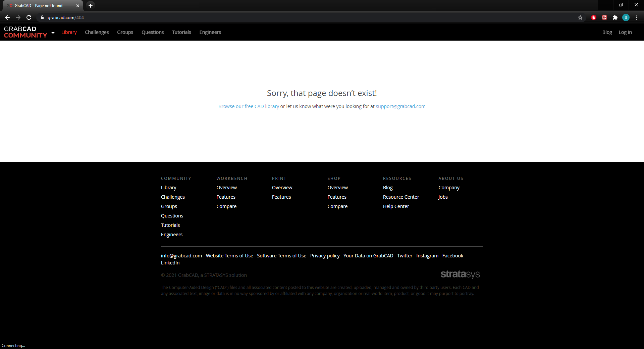Reload the page with the refresh icon

point(29,17)
